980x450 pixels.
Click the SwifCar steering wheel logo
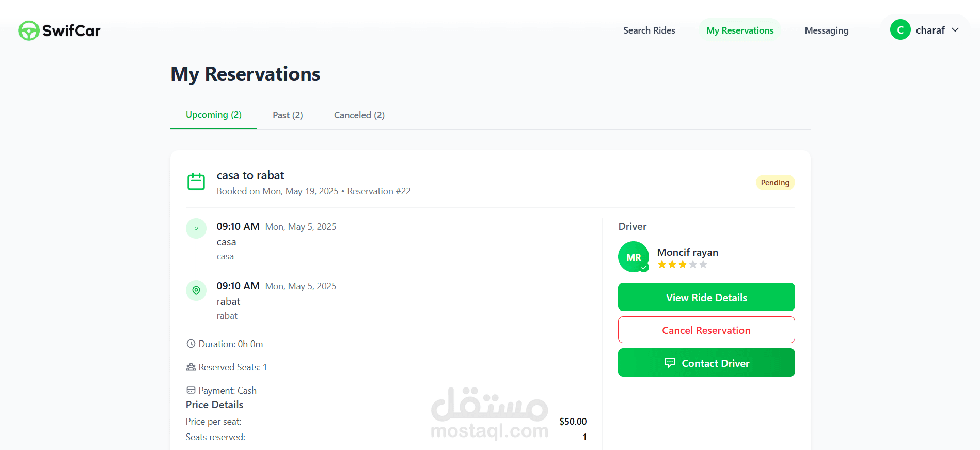pyautogui.click(x=29, y=30)
